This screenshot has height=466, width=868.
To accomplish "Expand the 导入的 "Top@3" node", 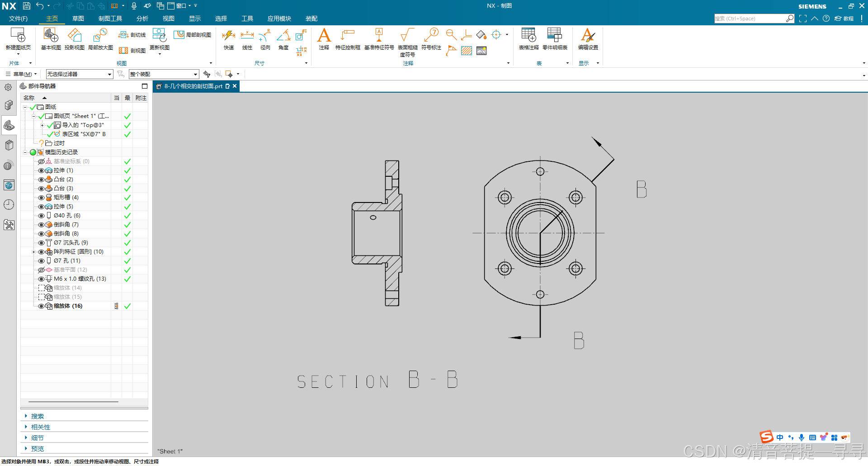I will pos(42,125).
